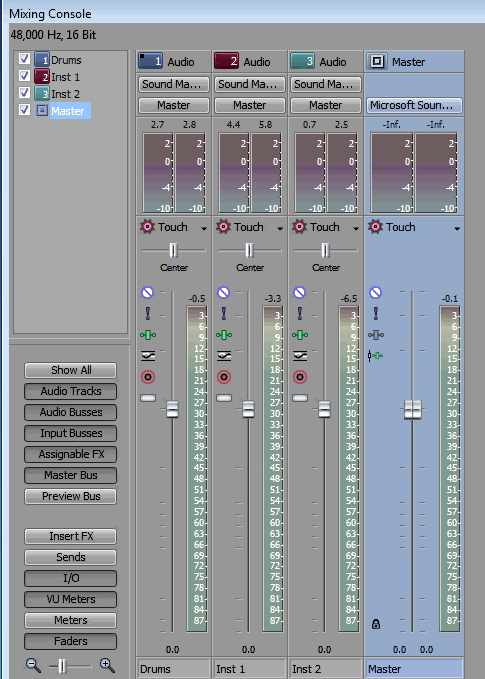Click the VU Meters button
485x679 pixels.
[71, 599]
